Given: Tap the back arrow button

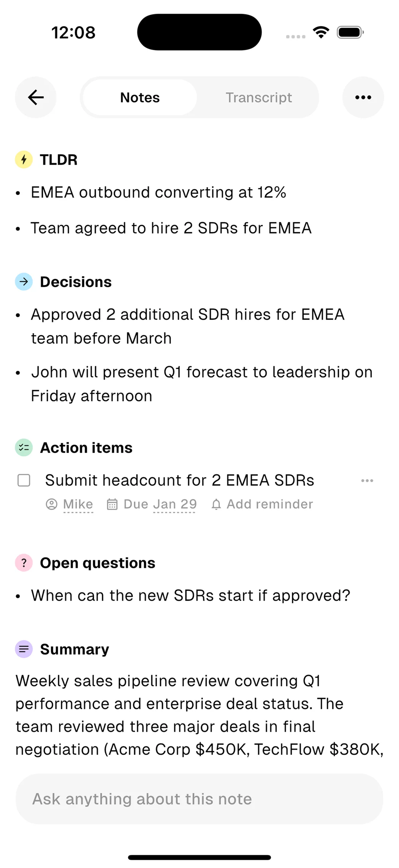Looking at the screenshot, I should pyautogui.click(x=36, y=97).
